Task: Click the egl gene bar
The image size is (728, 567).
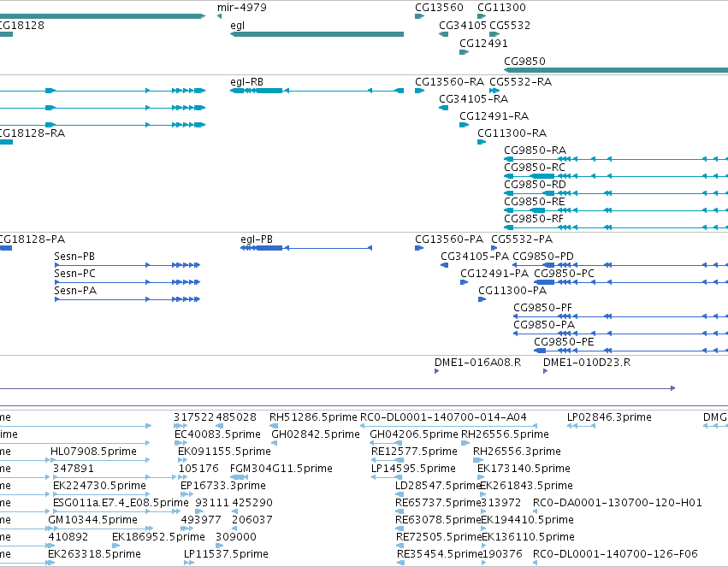Action: (x=317, y=34)
